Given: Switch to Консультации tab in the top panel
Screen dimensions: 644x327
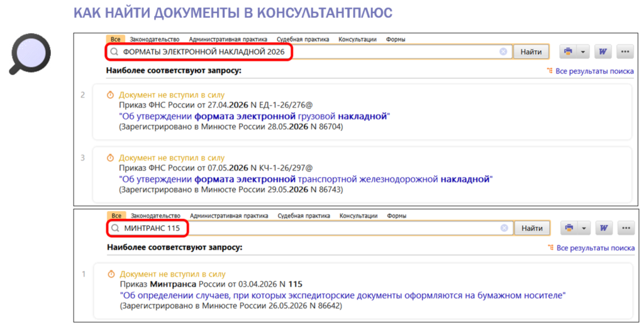Looking at the screenshot, I should point(357,40).
